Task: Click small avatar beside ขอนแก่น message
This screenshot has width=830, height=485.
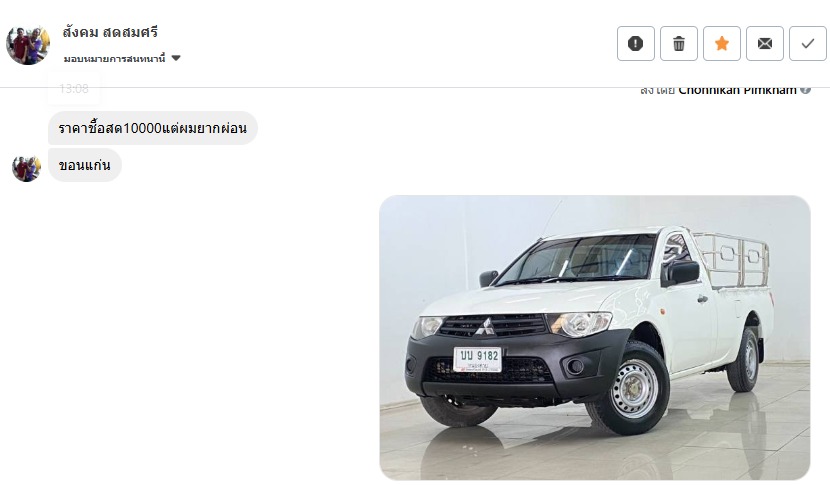Action: (x=26, y=168)
